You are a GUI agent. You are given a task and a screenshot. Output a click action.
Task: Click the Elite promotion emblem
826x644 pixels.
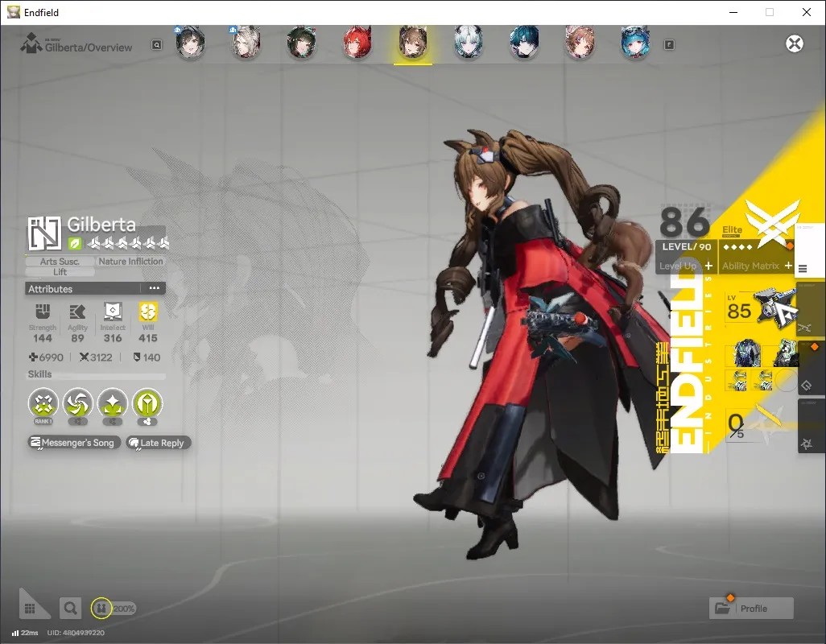pyautogui.click(x=772, y=225)
